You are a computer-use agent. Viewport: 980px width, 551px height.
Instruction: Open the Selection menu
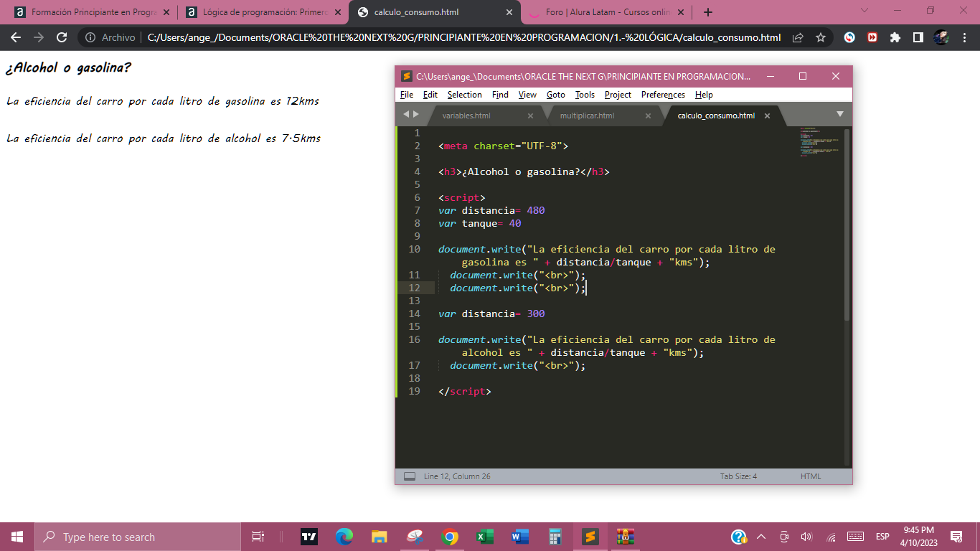pyautogui.click(x=464, y=95)
